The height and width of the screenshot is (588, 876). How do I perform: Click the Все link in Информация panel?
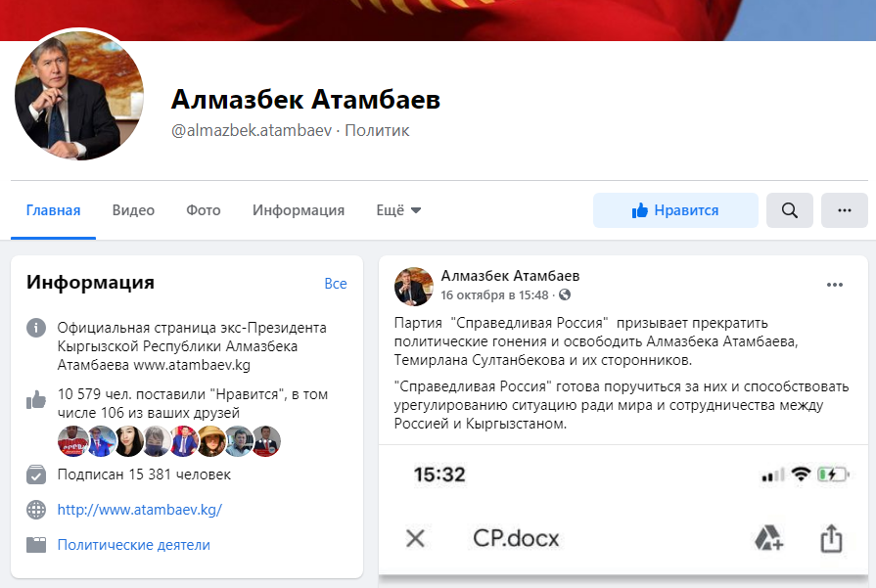click(x=335, y=284)
